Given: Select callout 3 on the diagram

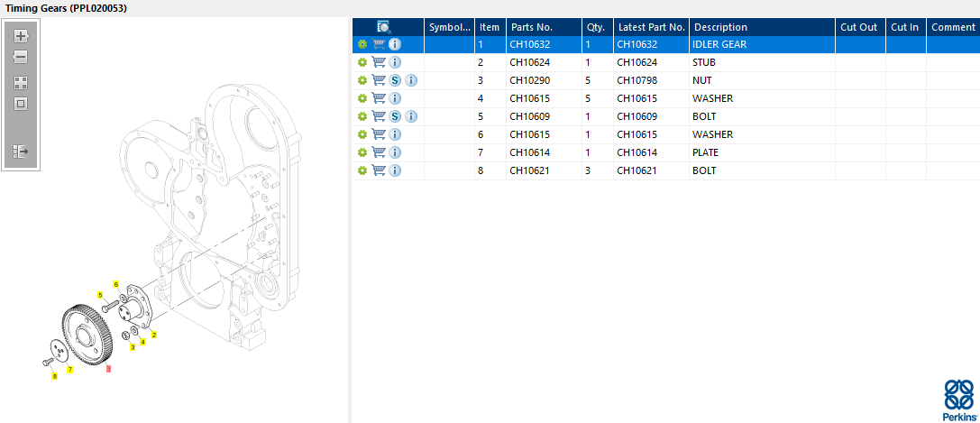Looking at the screenshot, I should click(133, 346).
